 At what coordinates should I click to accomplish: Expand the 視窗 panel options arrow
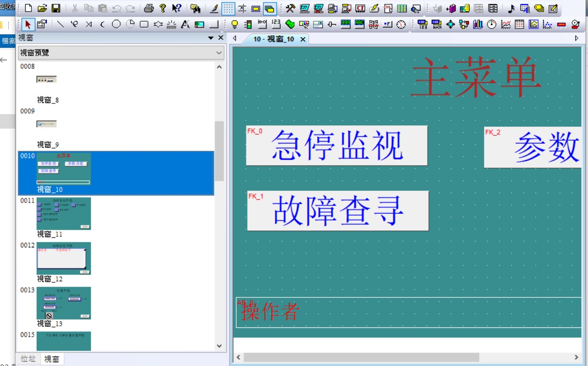(211, 38)
